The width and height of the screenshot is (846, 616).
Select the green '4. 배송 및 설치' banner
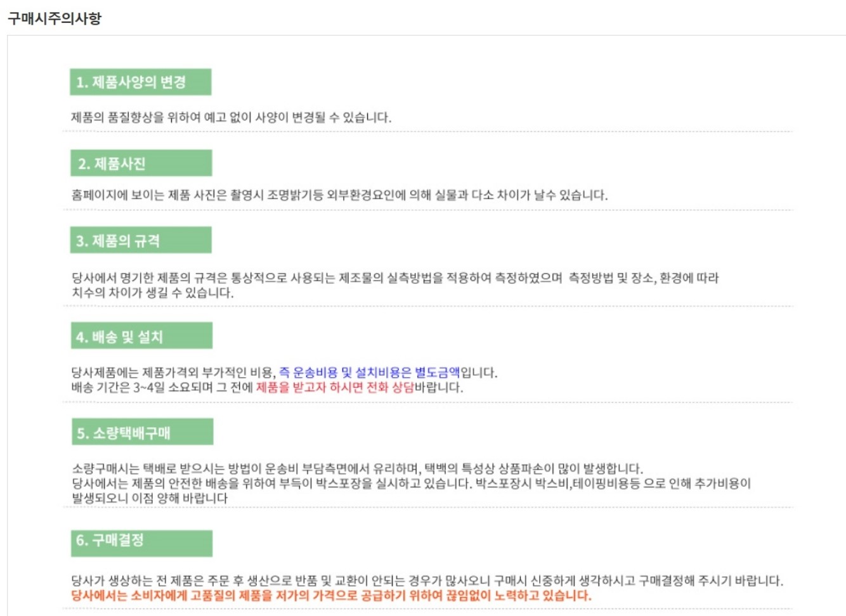[x=141, y=336]
